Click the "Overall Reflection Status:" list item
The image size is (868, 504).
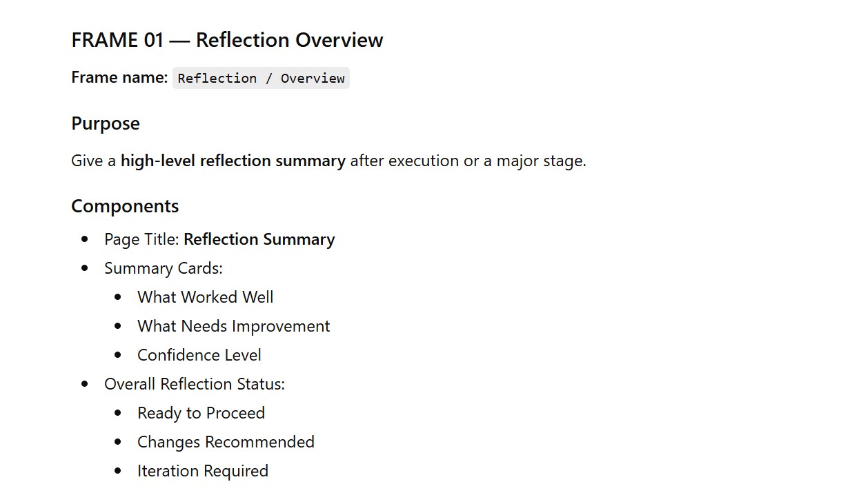click(x=194, y=384)
